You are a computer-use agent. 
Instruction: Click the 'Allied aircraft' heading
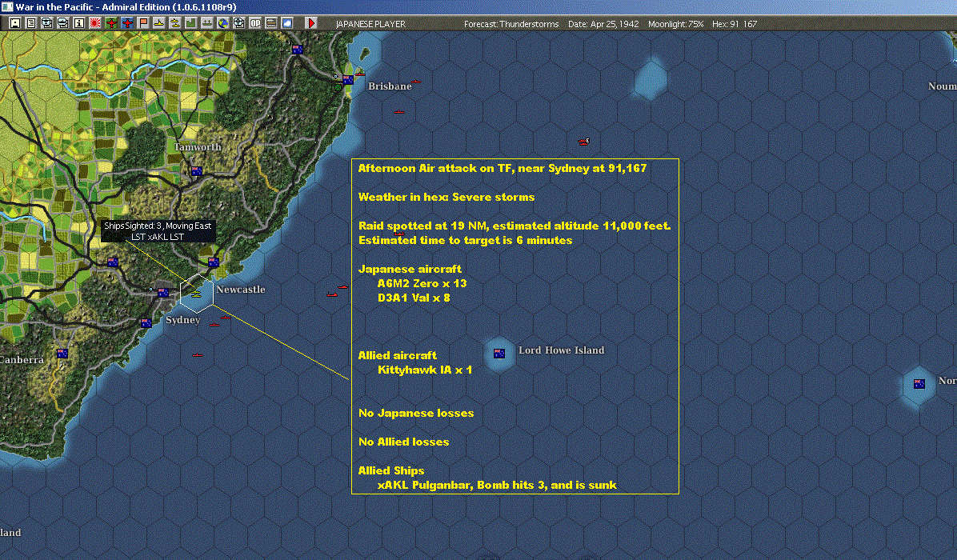click(x=398, y=355)
